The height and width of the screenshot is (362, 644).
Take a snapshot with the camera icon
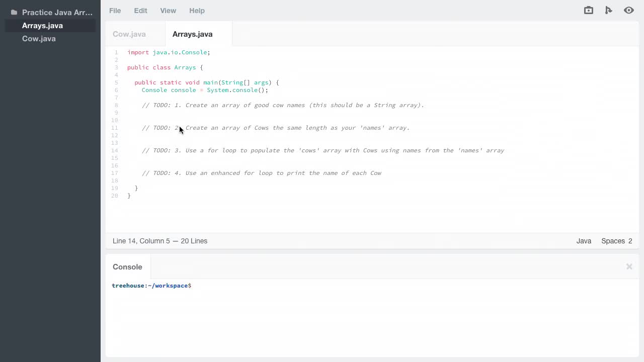pyautogui.click(x=588, y=10)
